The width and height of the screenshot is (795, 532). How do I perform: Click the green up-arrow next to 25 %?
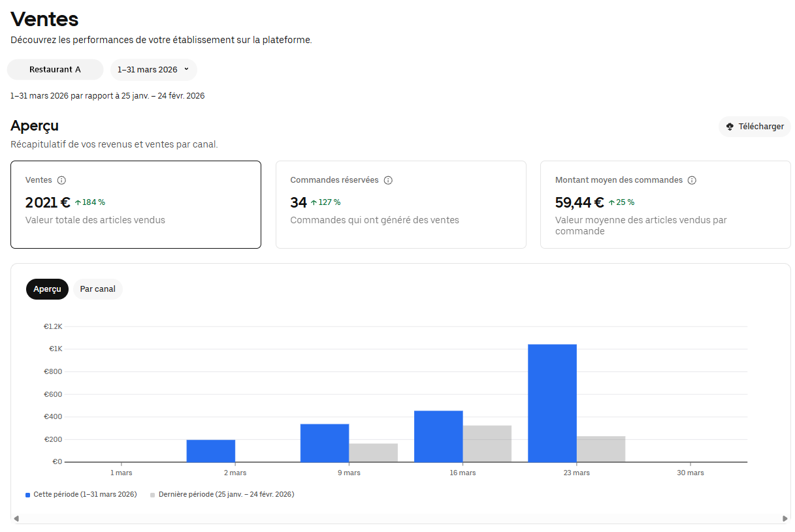click(611, 202)
